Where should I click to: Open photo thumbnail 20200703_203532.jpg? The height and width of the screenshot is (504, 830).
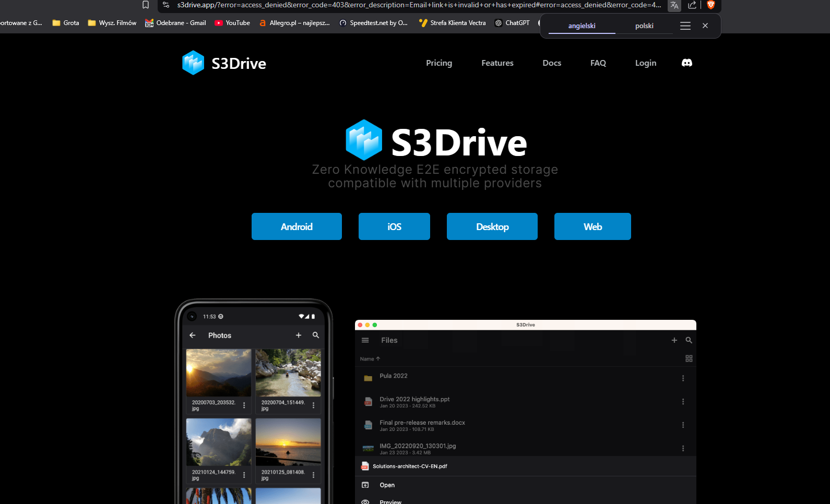point(219,373)
